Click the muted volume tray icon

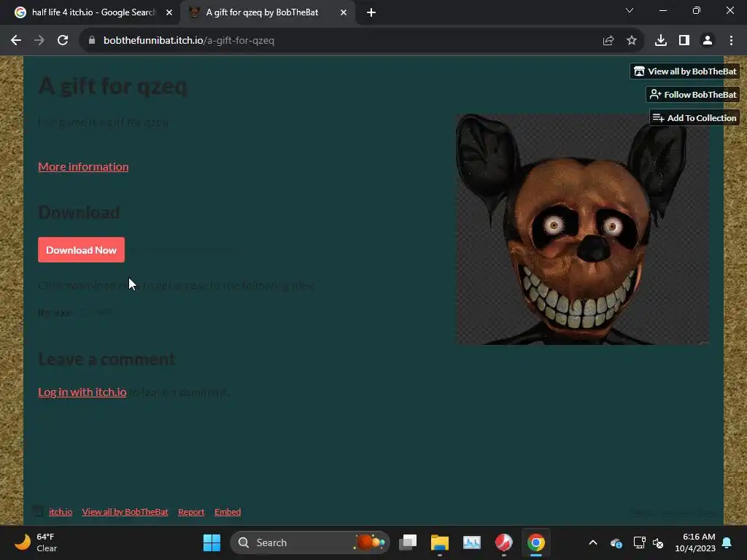658,542
